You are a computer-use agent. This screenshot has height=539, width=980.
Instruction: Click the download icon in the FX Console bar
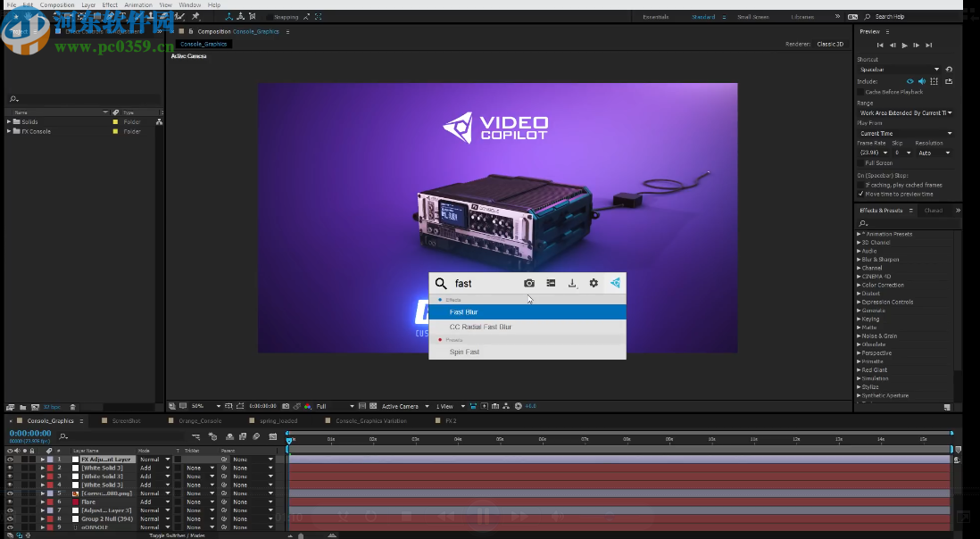click(572, 283)
